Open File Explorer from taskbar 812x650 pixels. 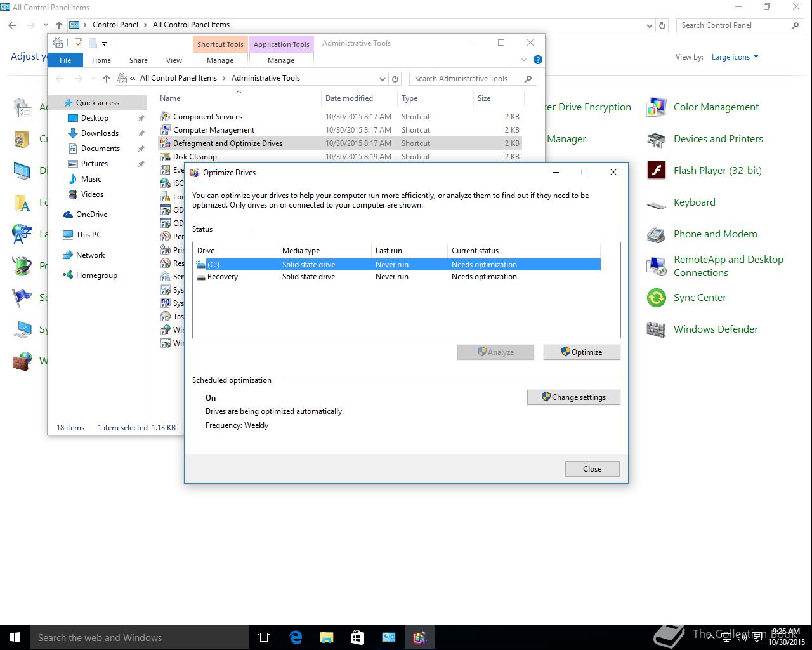327,637
